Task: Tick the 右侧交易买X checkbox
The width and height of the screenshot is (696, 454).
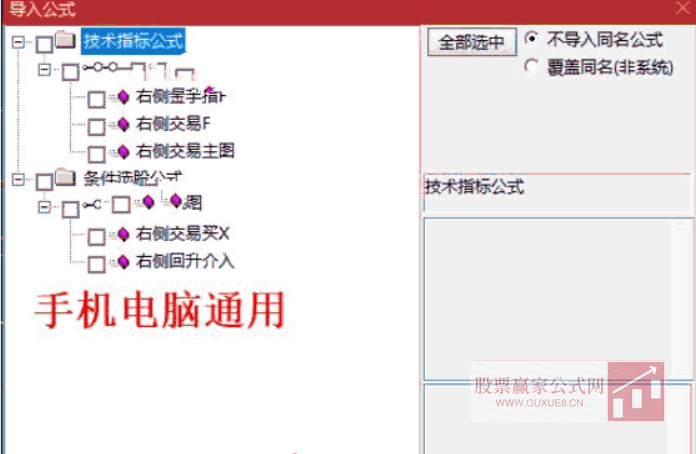Action: 96,237
